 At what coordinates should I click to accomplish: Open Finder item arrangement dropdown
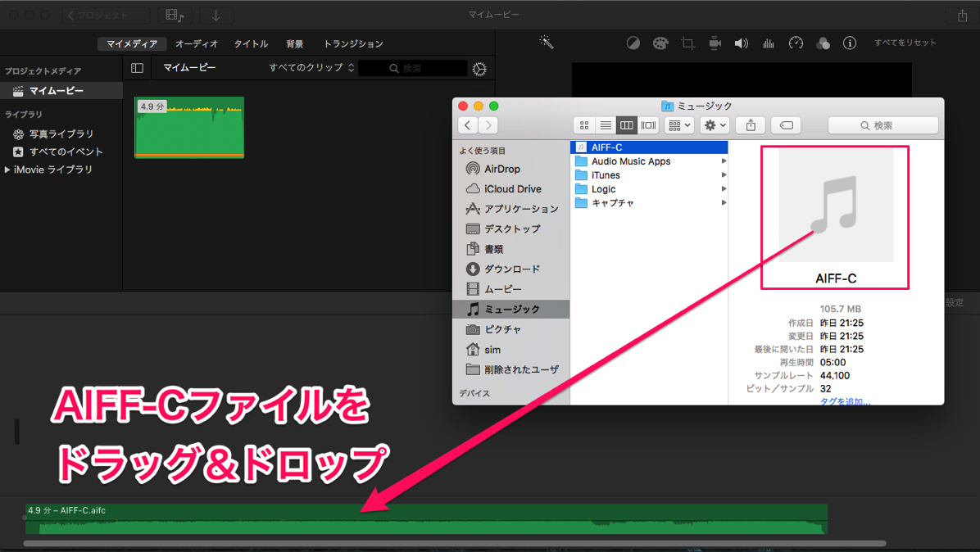click(x=679, y=125)
